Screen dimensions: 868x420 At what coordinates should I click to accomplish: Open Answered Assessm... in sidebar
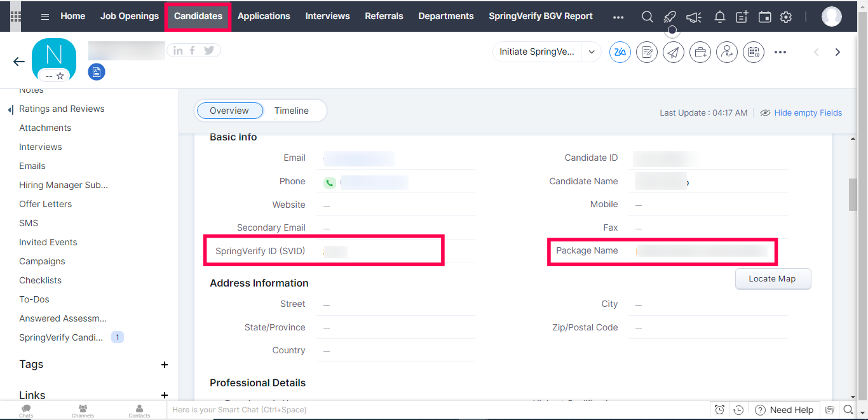[63, 318]
